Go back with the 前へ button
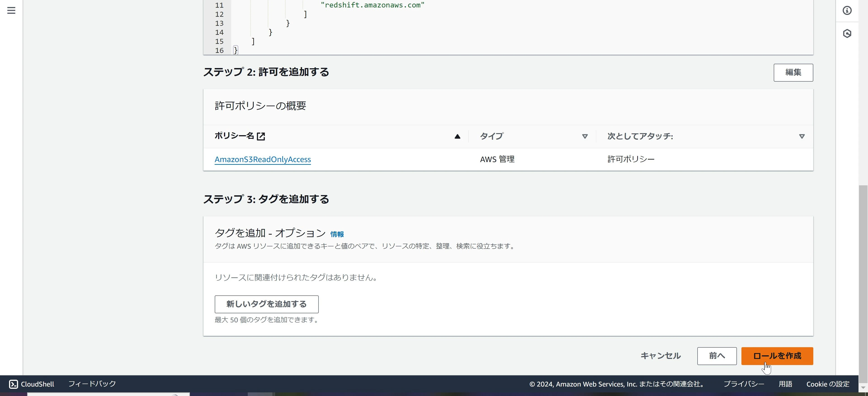The width and height of the screenshot is (868, 396). (717, 356)
